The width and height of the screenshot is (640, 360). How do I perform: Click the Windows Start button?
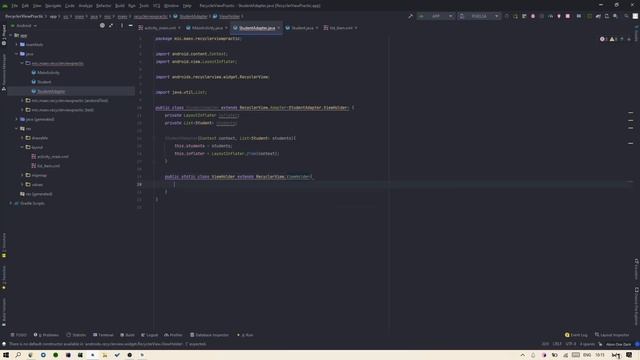point(6,355)
